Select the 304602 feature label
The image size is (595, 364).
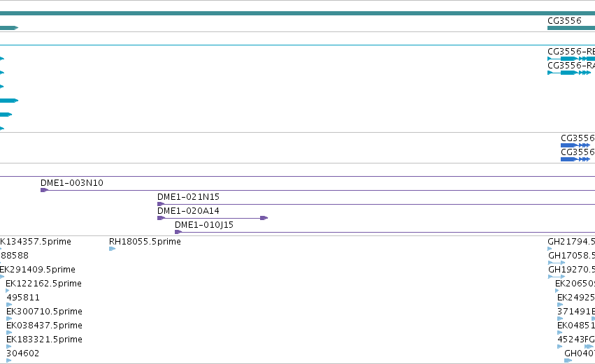point(23,354)
